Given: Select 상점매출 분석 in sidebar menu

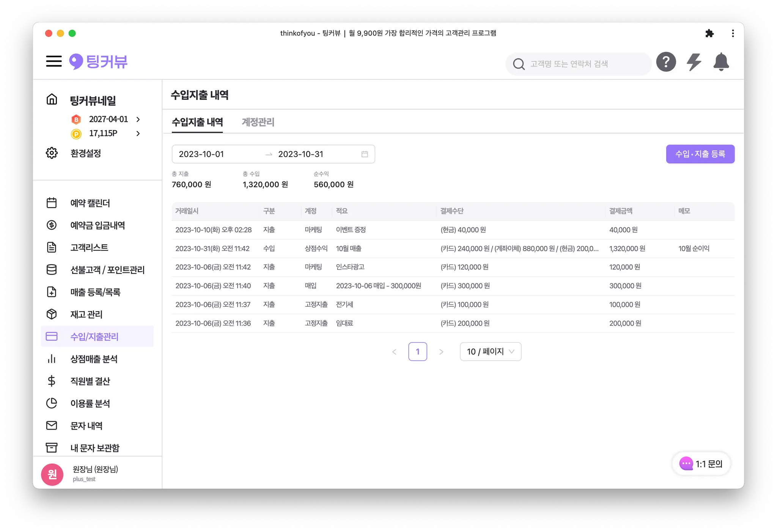Looking at the screenshot, I should tap(94, 359).
